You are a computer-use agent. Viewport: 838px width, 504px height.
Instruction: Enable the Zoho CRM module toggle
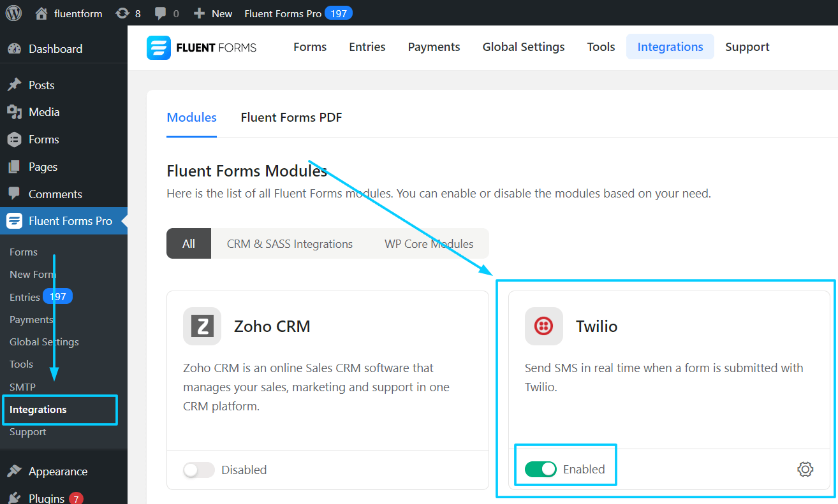(x=198, y=469)
